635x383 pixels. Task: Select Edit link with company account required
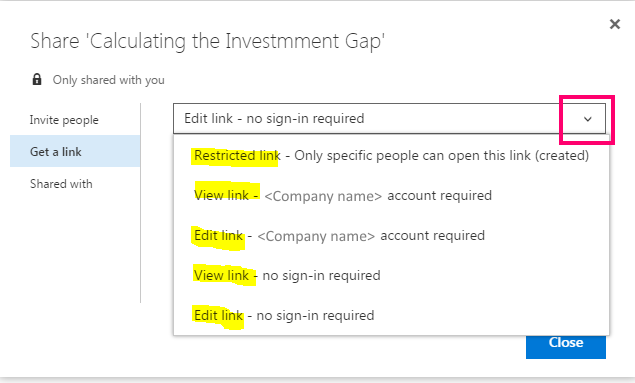[x=391, y=236]
